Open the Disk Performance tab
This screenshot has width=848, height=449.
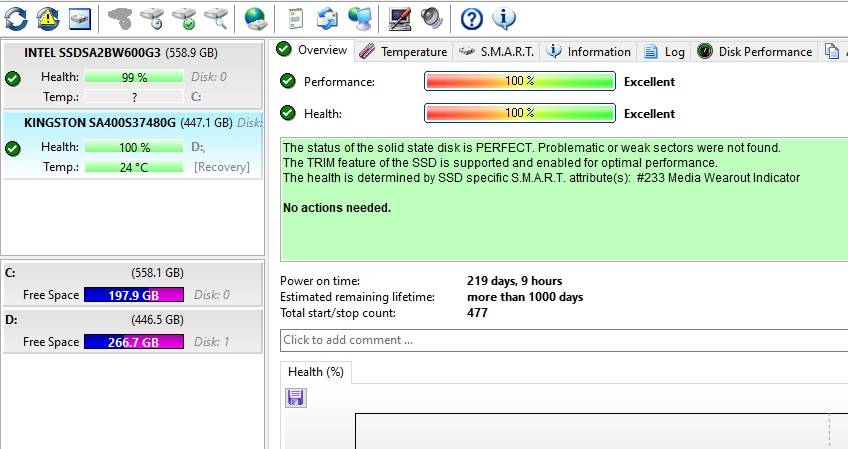[754, 51]
